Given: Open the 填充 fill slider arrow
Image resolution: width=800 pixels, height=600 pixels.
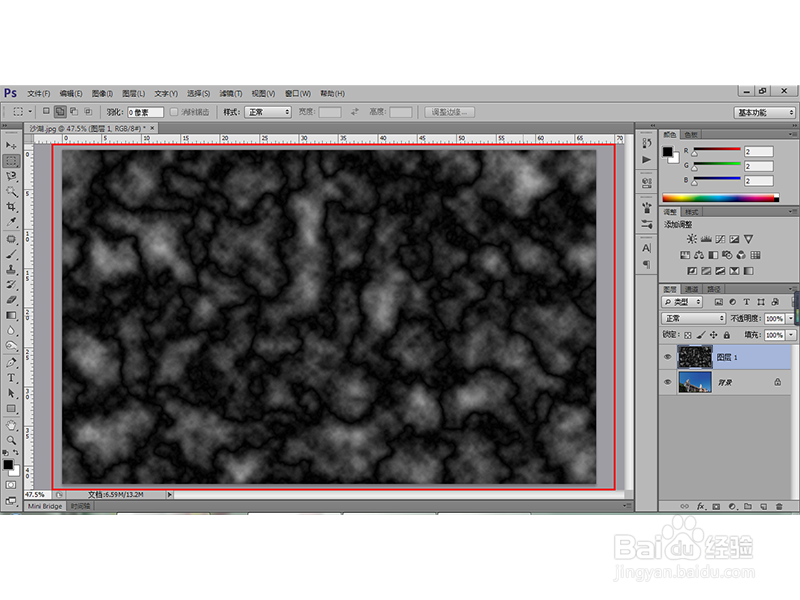Looking at the screenshot, I should [790, 335].
